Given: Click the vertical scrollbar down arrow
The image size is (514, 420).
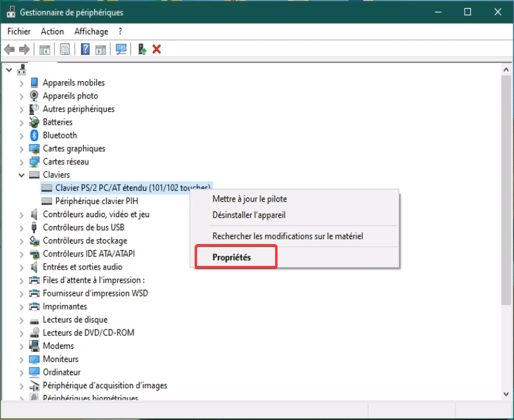Looking at the screenshot, I should [x=505, y=393].
